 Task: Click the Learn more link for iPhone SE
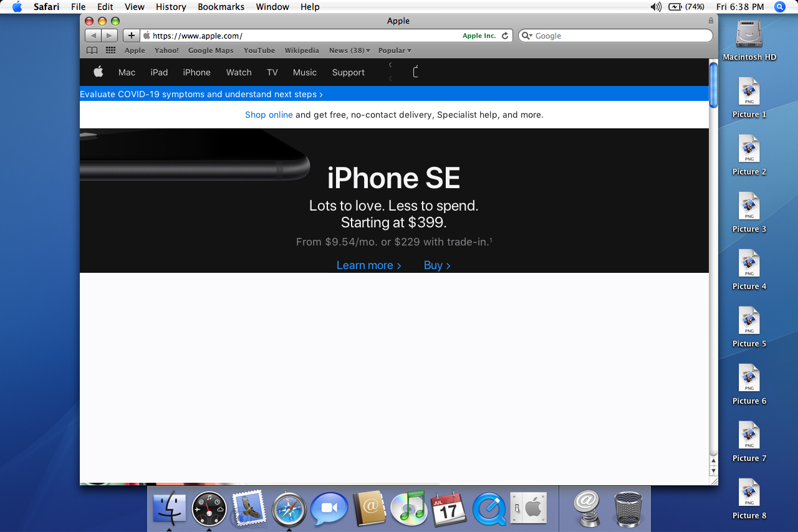point(369,265)
